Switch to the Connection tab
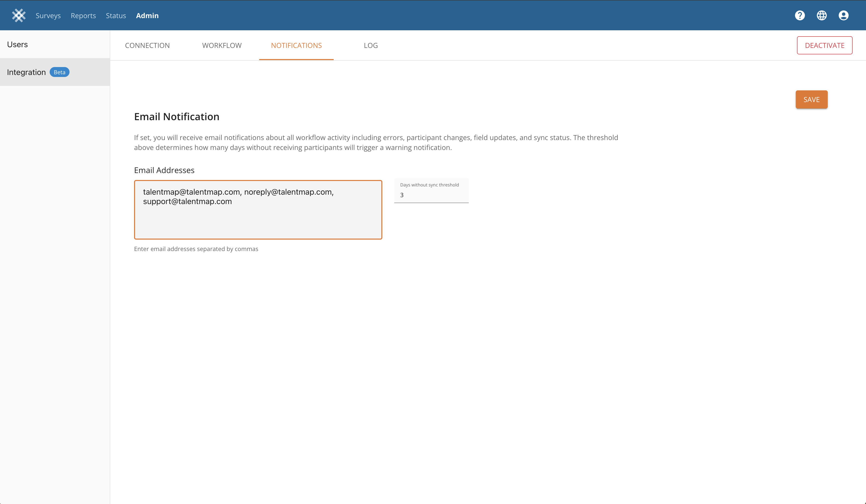The width and height of the screenshot is (866, 504). coord(147,45)
